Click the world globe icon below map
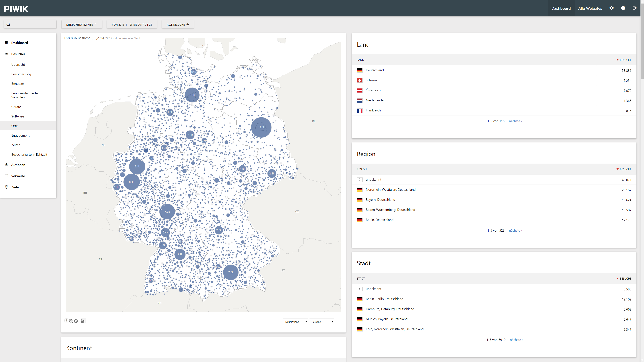Image resolution: width=644 pixels, height=362 pixels. [76, 321]
